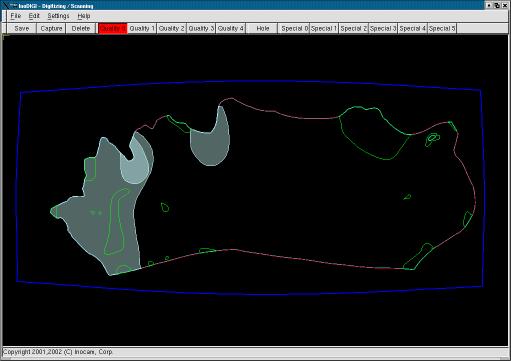511x361 pixels.
Task: Select the Special 4 button
Action: pos(413,28)
